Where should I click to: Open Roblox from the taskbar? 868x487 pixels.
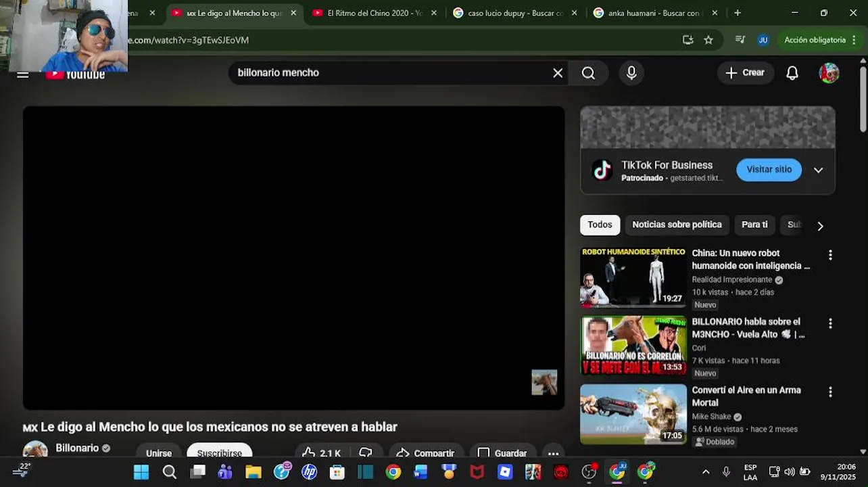[x=505, y=472]
